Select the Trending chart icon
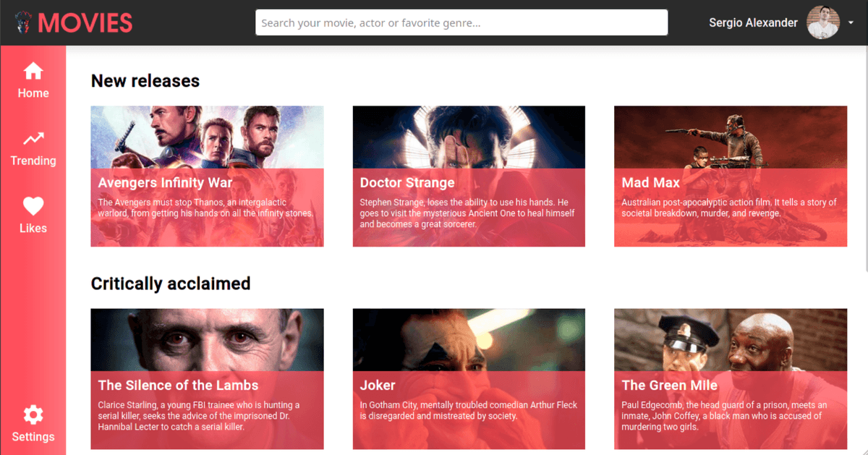 (33, 139)
